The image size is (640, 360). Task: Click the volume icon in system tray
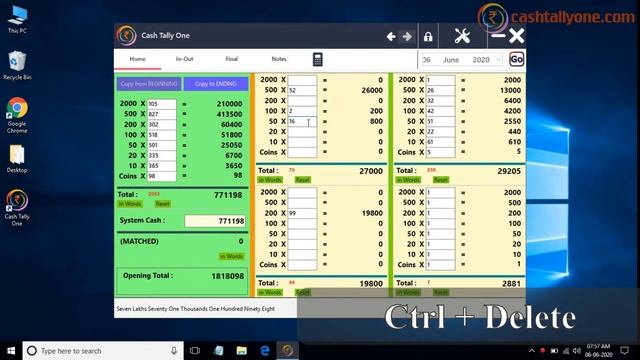577,351
